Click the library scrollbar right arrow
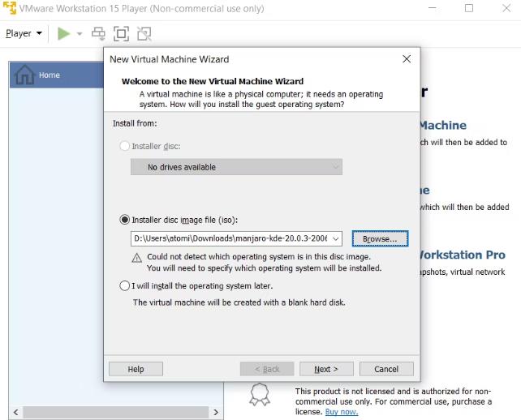The width and height of the screenshot is (521, 420). (216, 412)
